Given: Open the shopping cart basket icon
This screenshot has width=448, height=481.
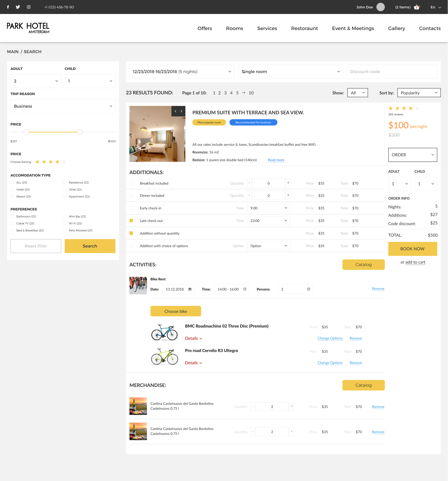Looking at the screenshot, I should pyautogui.click(x=417, y=7).
